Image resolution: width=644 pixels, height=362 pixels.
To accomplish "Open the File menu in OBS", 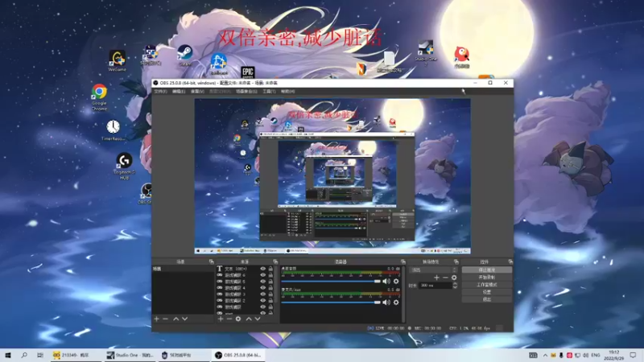I will (160, 91).
